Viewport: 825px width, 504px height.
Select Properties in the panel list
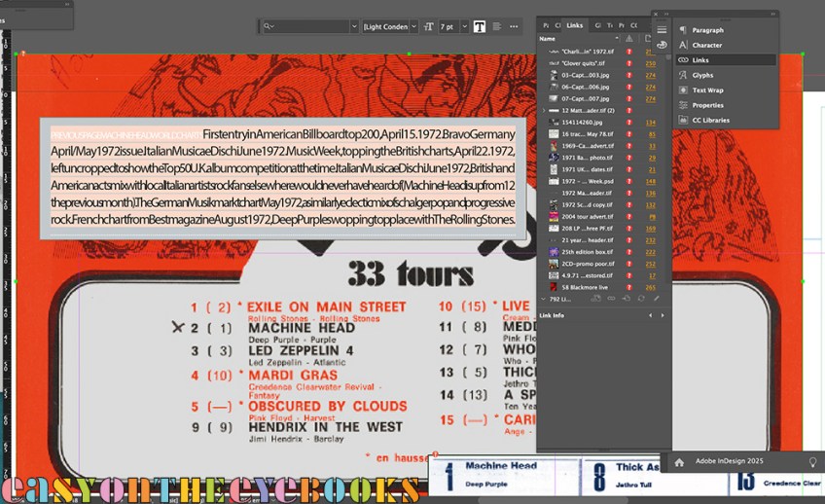tap(707, 105)
